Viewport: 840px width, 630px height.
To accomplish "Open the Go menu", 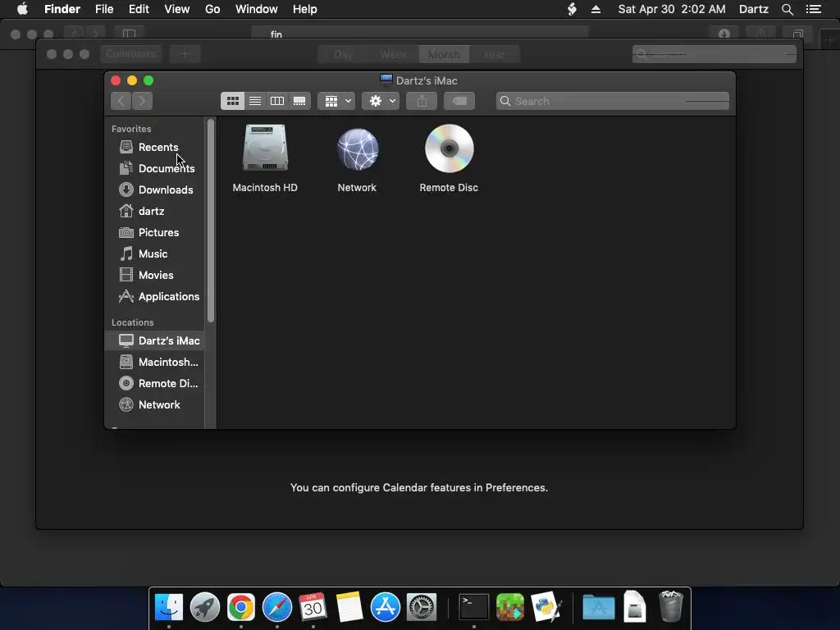I will pyautogui.click(x=212, y=9).
